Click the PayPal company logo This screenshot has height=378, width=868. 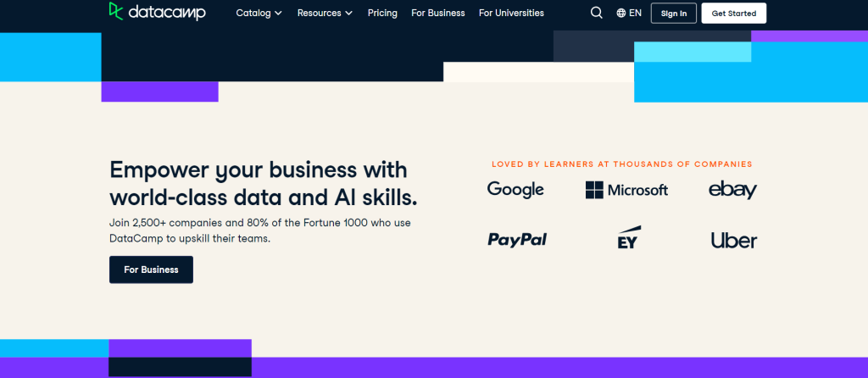click(x=517, y=240)
